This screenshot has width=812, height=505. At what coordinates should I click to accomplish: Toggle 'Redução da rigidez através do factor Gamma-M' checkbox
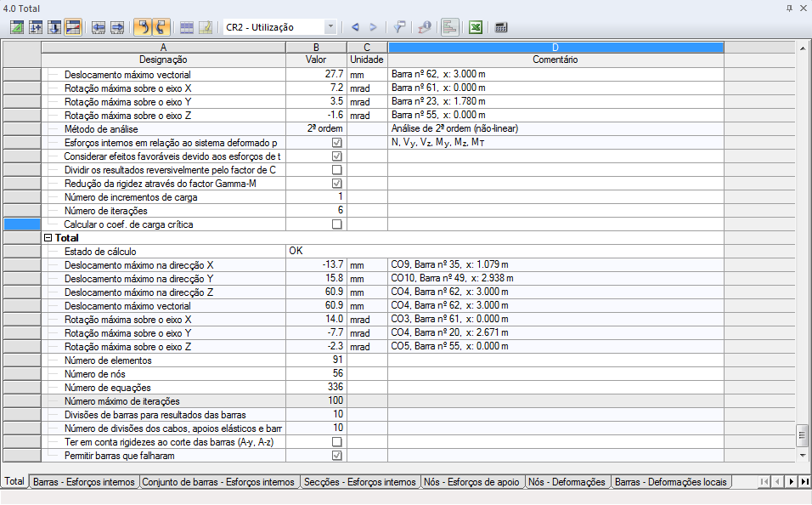tap(336, 183)
